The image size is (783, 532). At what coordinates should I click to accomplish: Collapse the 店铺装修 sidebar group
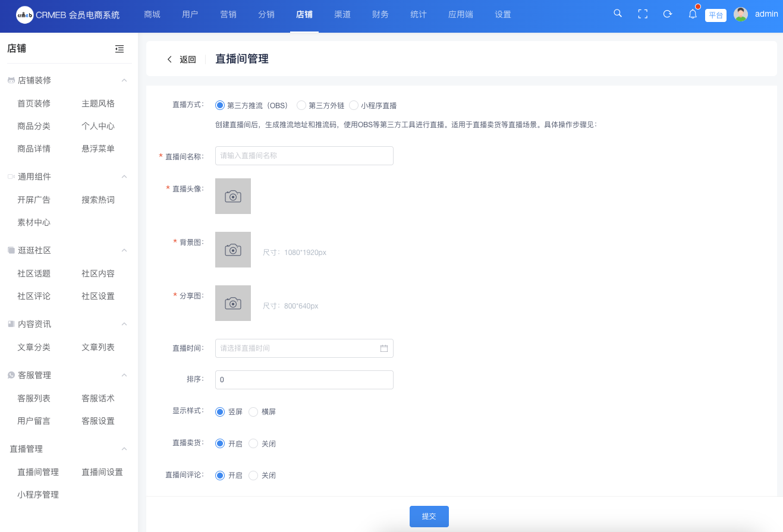click(x=124, y=80)
